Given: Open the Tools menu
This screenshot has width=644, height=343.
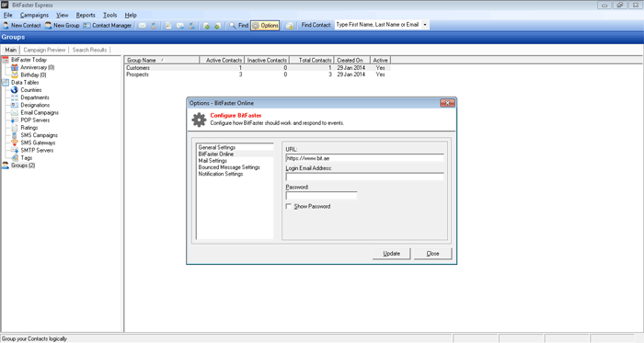Looking at the screenshot, I should pyautogui.click(x=109, y=16).
